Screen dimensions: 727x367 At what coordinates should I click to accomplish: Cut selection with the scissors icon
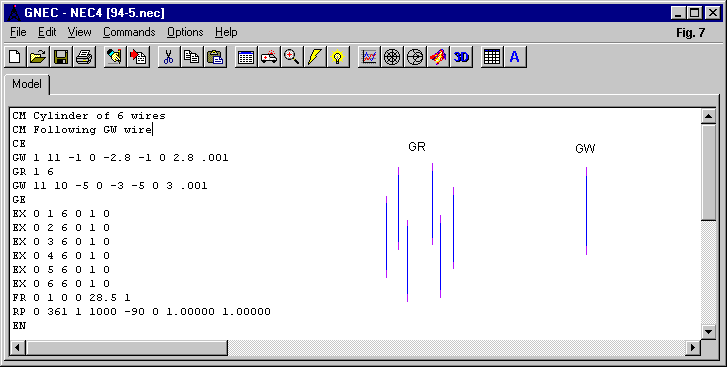[x=169, y=57]
